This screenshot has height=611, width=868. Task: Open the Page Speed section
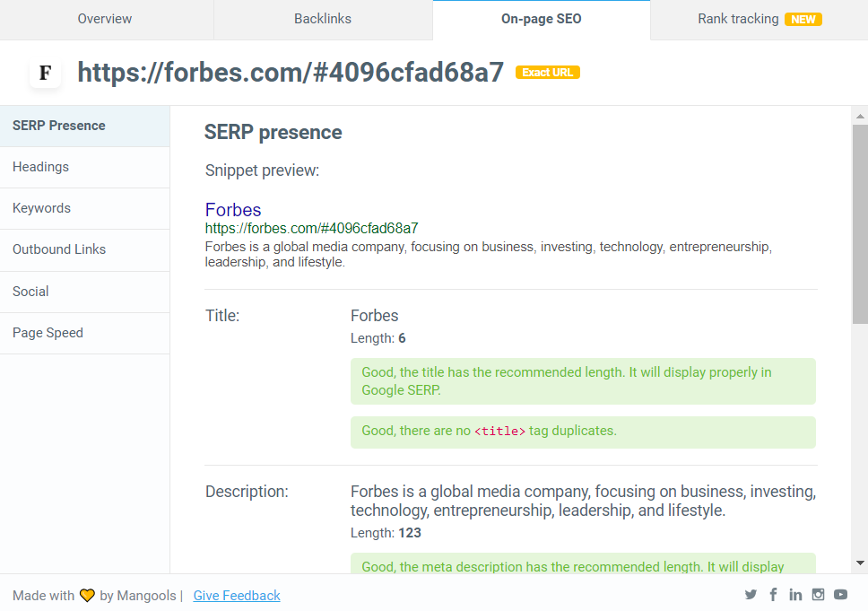(x=48, y=333)
